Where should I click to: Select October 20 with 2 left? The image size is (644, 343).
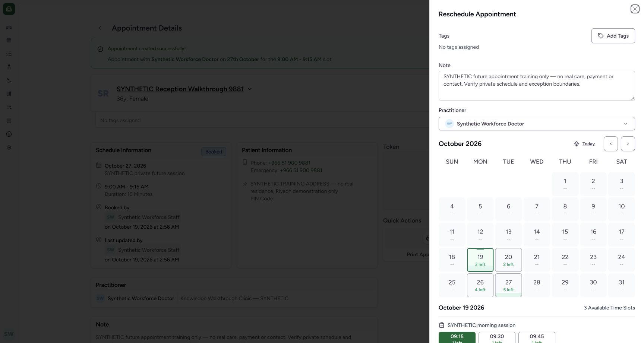click(508, 260)
